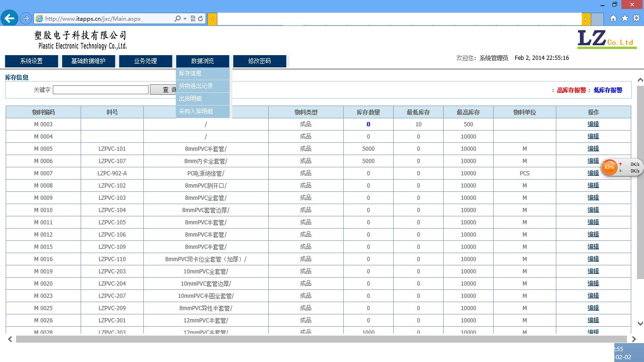Click the orange network speed monitor widget
This screenshot has height=362, width=644.
610,167
